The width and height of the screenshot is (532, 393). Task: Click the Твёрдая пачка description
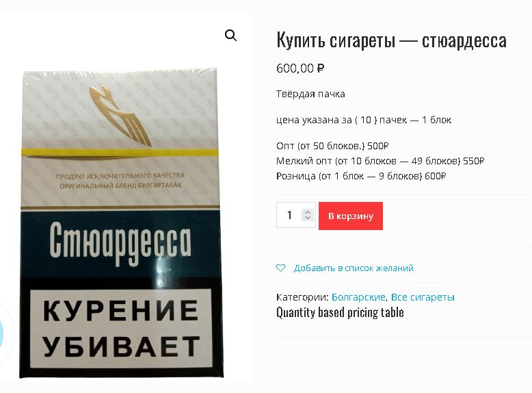pyautogui.click(x=310, y=94)
